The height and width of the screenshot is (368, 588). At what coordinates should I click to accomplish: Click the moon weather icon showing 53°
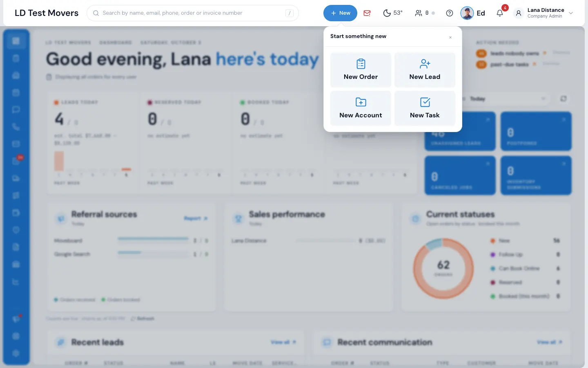click(387, 13)
